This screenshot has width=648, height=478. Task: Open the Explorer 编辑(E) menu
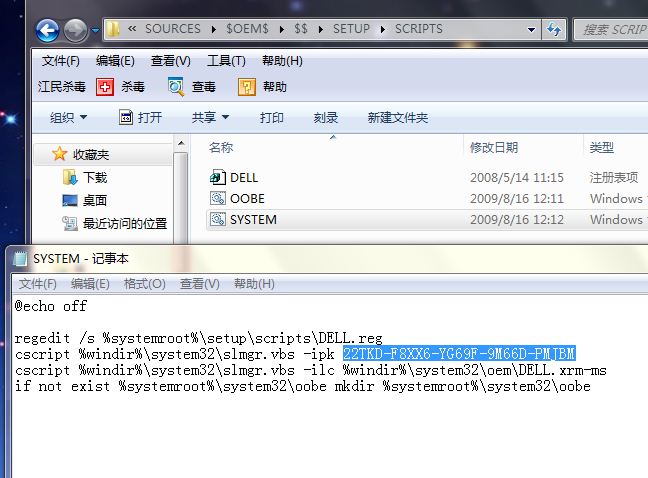pos(115,61)
